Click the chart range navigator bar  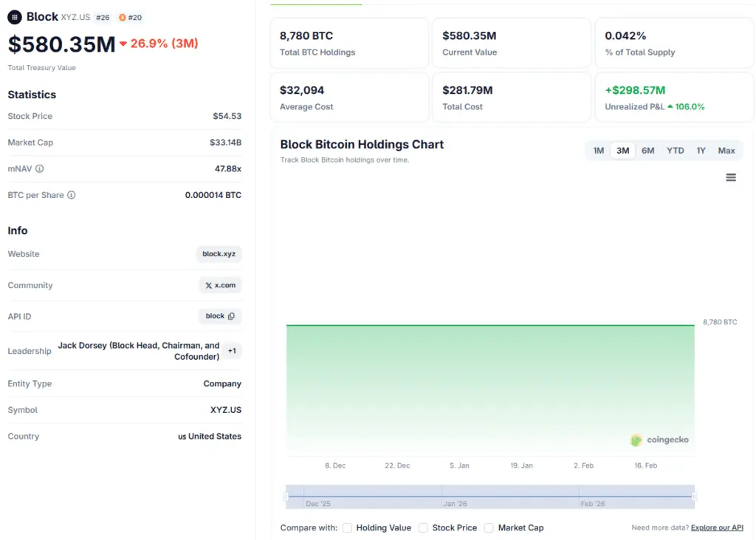pos(490,496)
